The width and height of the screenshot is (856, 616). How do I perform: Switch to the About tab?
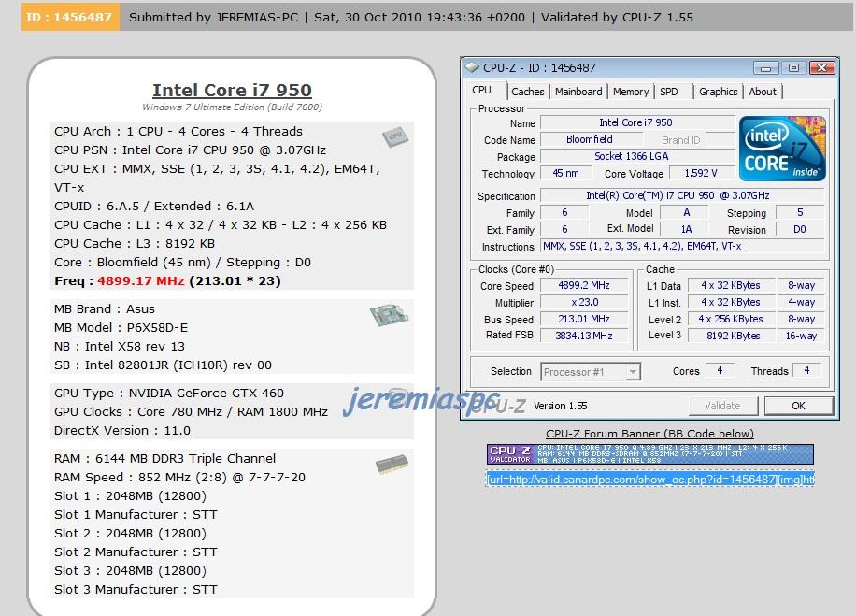coord(763,92)
